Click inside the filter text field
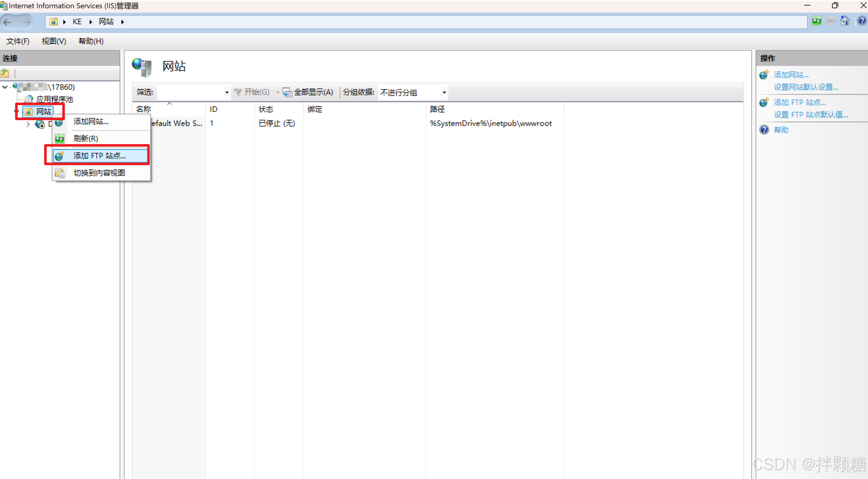 [x=191, y=92]
